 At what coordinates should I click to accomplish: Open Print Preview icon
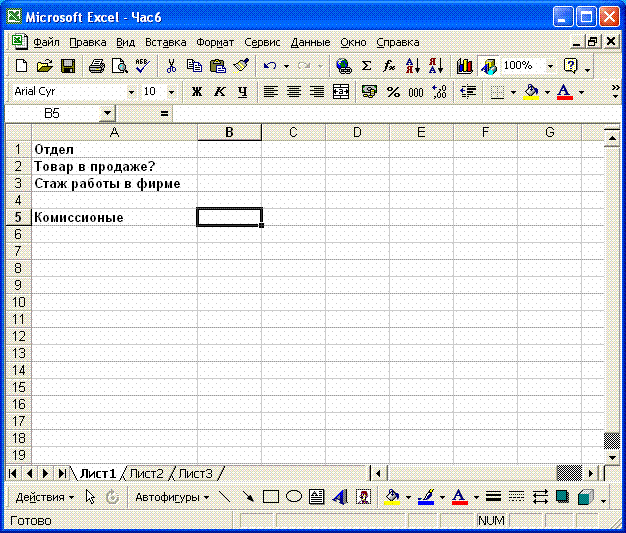[119, 65]
